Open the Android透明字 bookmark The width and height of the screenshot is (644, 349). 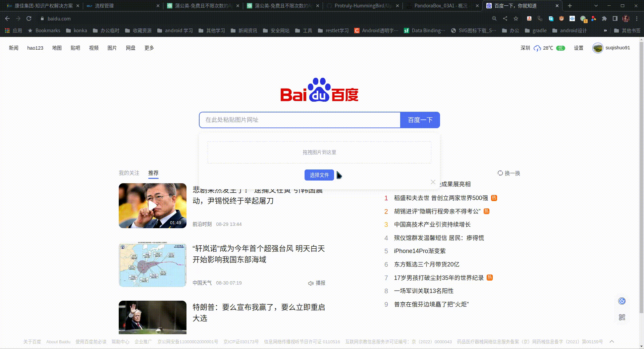point(376,31)
